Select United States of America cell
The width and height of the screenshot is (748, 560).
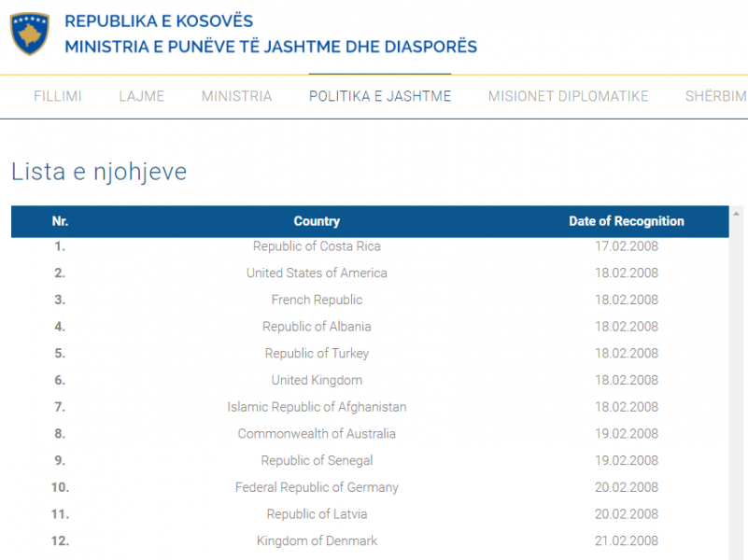click(x=317, y=273)
